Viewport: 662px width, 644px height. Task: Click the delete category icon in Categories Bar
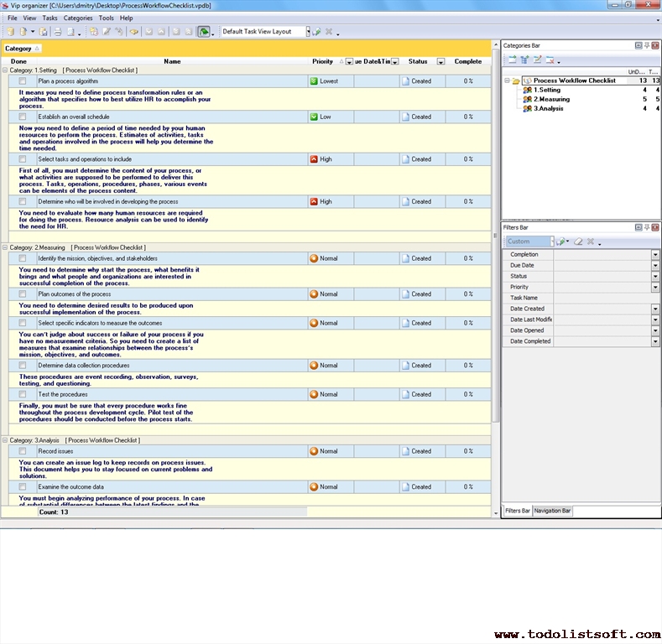550,60
